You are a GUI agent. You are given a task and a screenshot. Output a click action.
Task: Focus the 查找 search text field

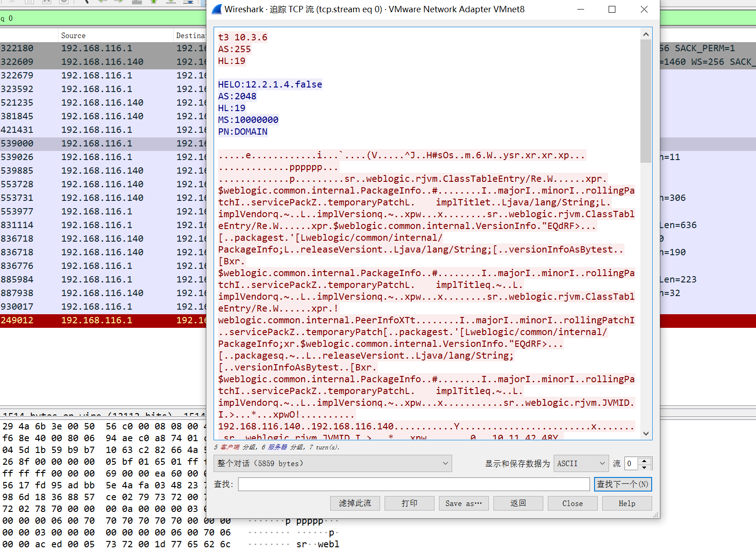pos(414,484)
